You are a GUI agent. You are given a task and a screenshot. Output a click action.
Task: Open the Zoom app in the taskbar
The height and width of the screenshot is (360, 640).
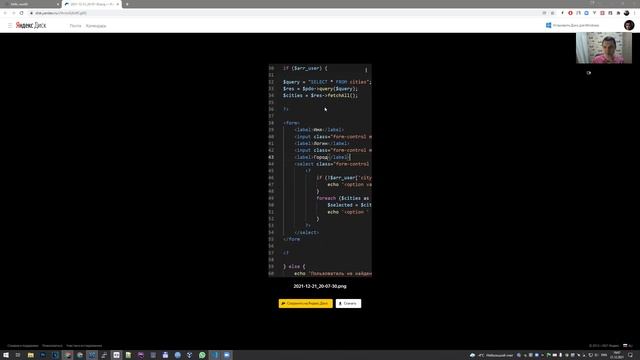pyautogui.click(x=227, y=355)
